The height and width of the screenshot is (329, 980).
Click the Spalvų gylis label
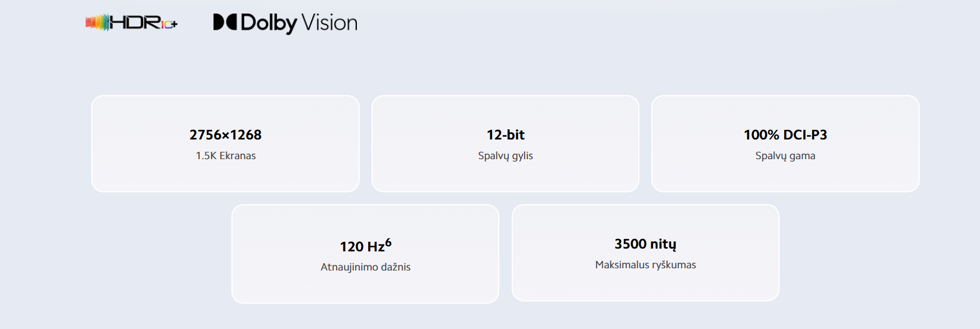[505, 156]
